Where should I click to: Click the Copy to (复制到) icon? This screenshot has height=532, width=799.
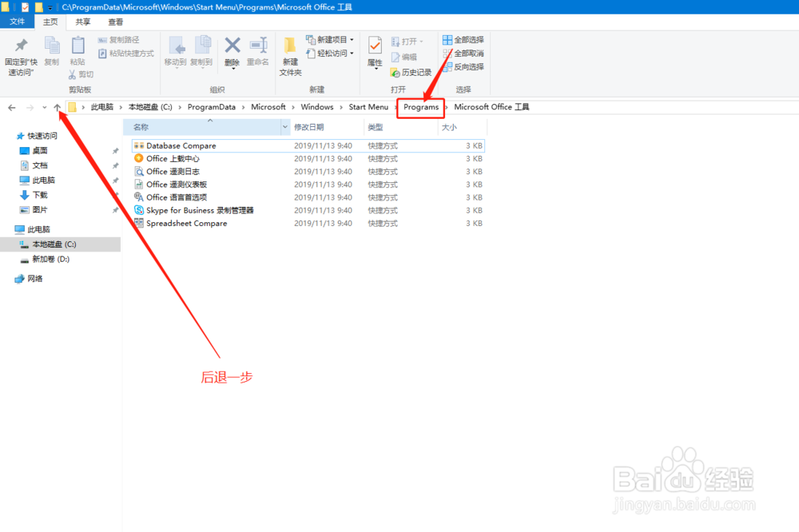(x=202, y=46)
